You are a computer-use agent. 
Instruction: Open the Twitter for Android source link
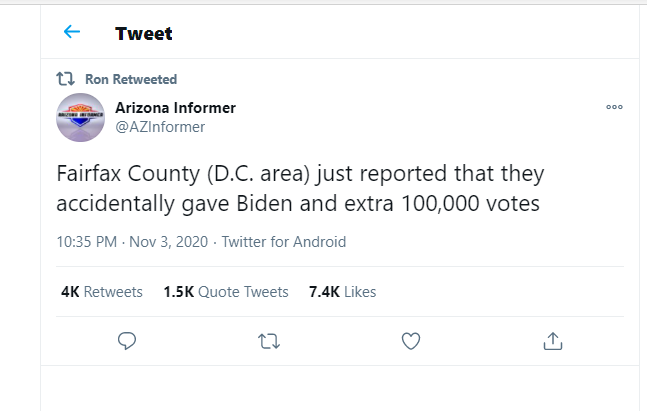[284, 242]
